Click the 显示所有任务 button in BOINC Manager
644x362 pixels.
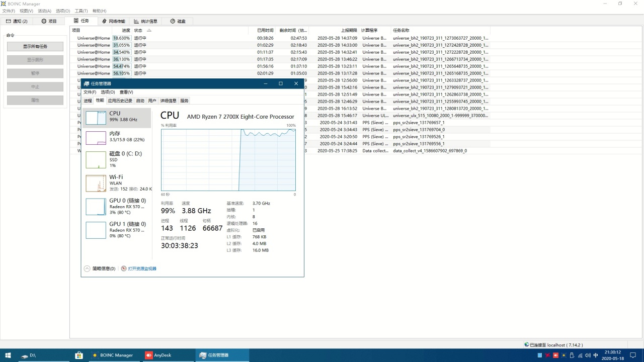35,46
